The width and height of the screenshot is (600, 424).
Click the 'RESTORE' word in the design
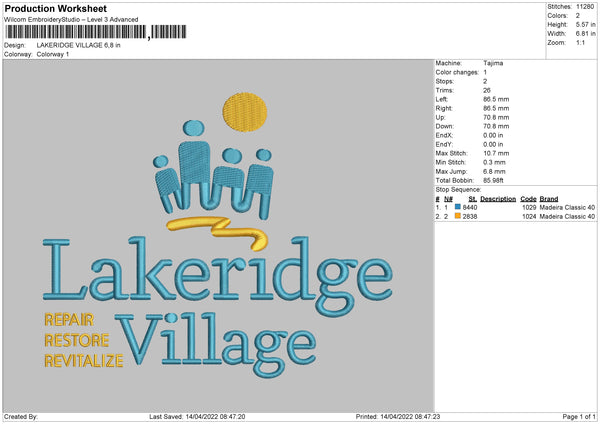[x=77, y=340]
